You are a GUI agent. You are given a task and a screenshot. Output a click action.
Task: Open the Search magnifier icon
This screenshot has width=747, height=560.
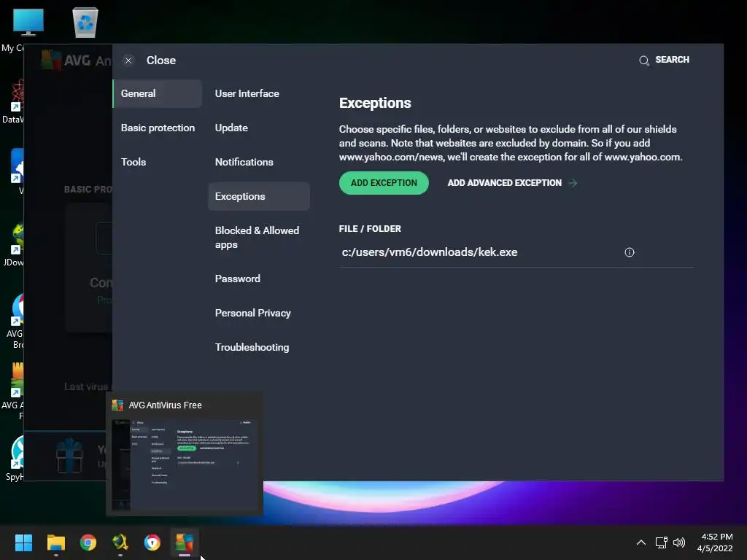(x=644, y=61)
